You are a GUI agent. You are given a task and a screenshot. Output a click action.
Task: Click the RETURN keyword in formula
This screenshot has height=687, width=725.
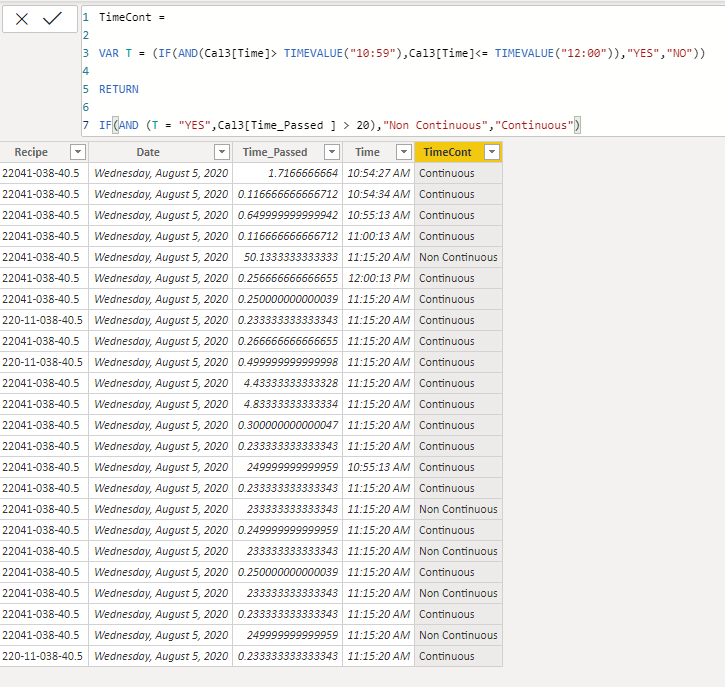[119, 89]
